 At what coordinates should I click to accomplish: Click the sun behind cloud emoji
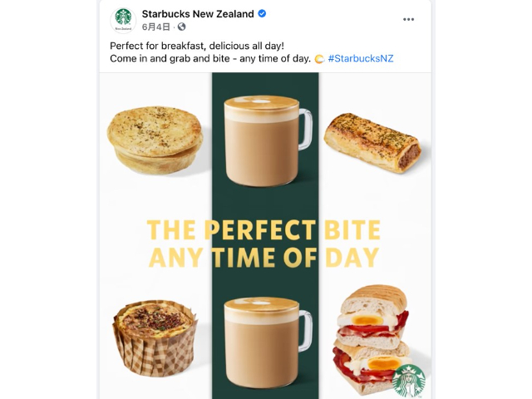point(319,59)
